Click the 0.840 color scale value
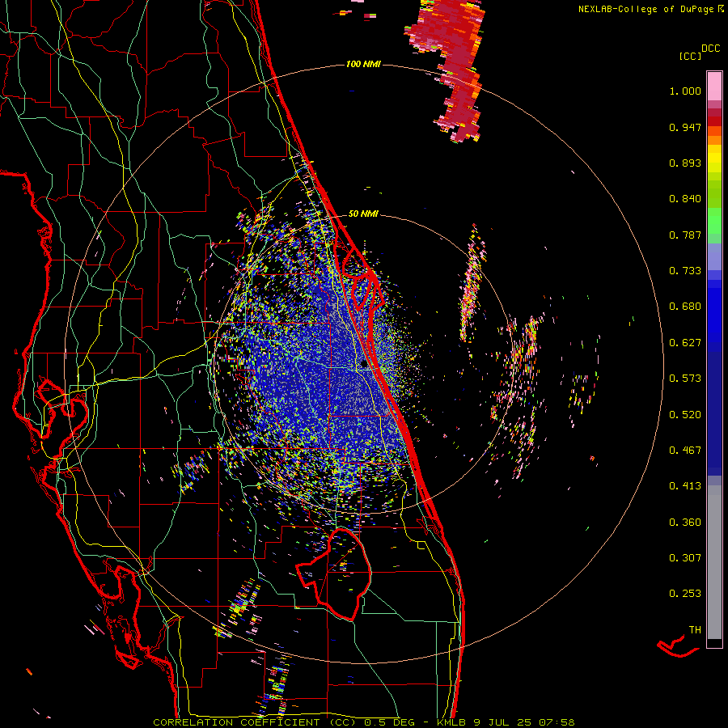This screenshot has width=728, height=728. pos(685,199)
